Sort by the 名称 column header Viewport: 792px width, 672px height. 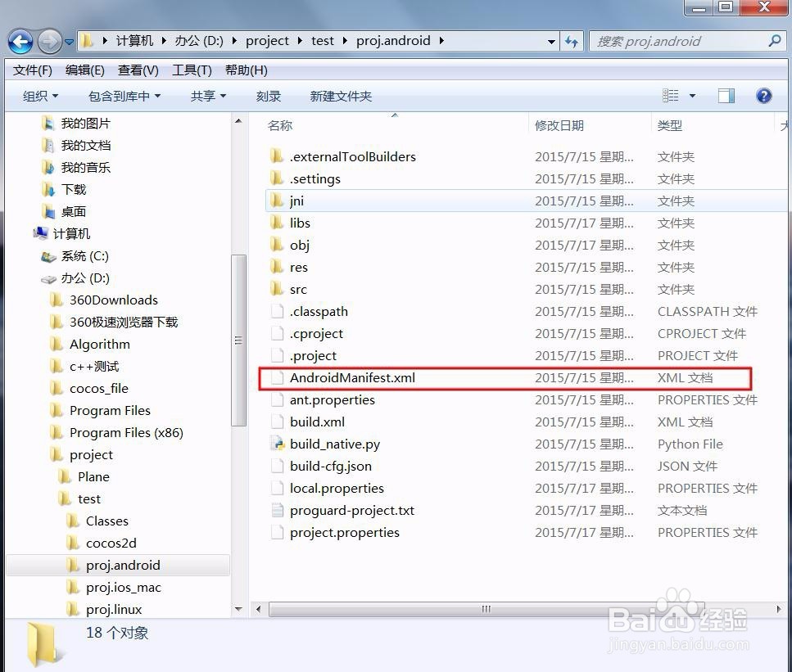pyautogui.click(x=280, y=125)
